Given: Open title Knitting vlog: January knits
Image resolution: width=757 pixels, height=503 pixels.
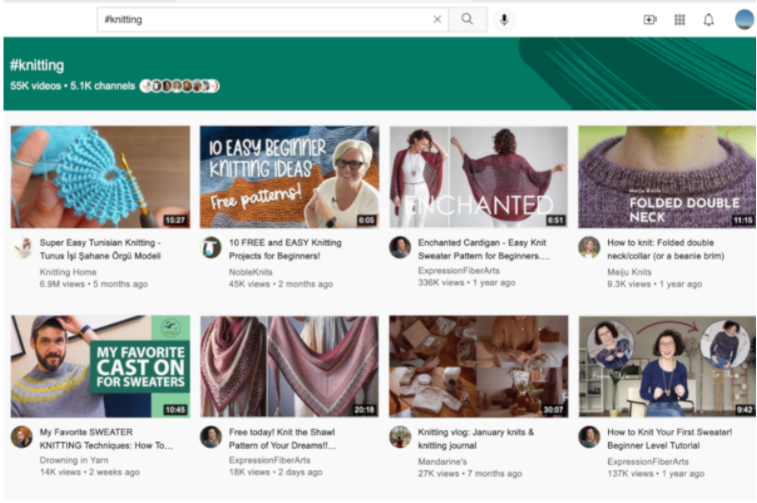Looking at the screenshot, I should (x=476, y=439).
